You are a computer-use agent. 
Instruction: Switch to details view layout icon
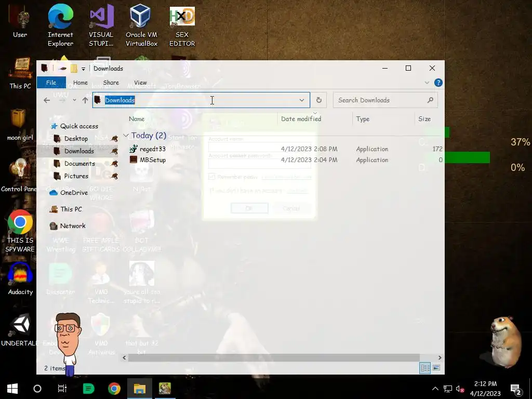(425, 368)
